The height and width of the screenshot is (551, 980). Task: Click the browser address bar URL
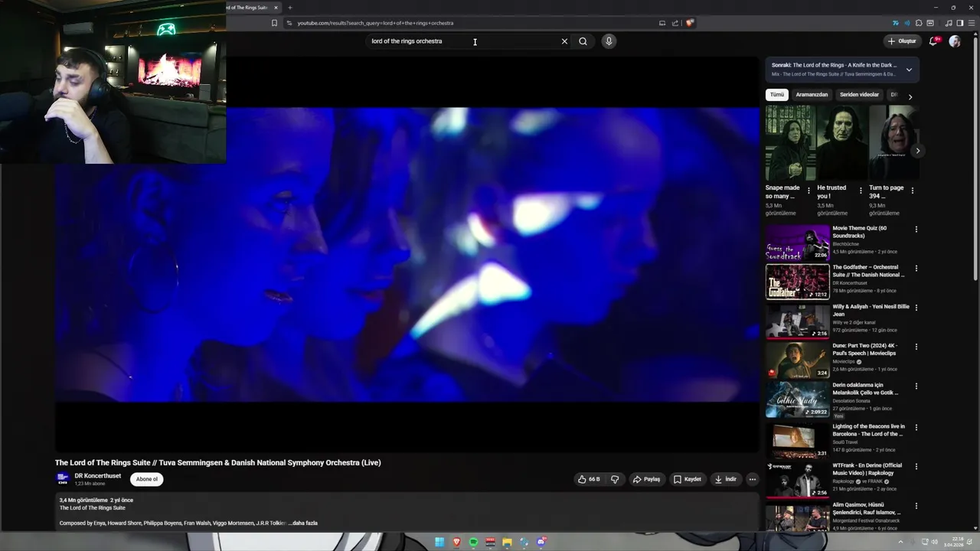pyautogui.click(x=375, y=23)
